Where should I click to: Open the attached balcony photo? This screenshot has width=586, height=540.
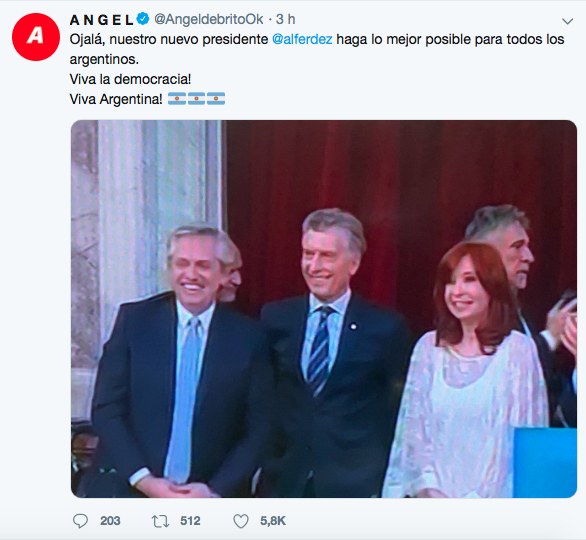point(324,309)
